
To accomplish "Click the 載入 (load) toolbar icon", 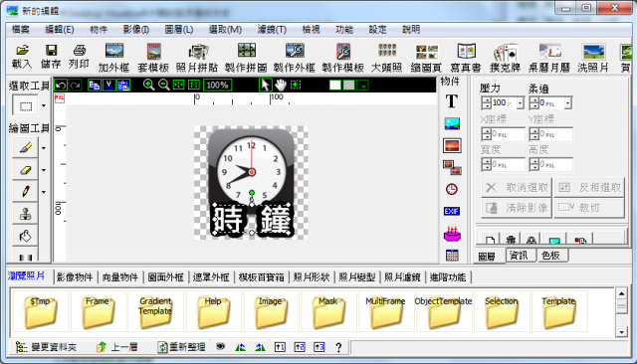I will pyautogui.click(x=22, y=56).
